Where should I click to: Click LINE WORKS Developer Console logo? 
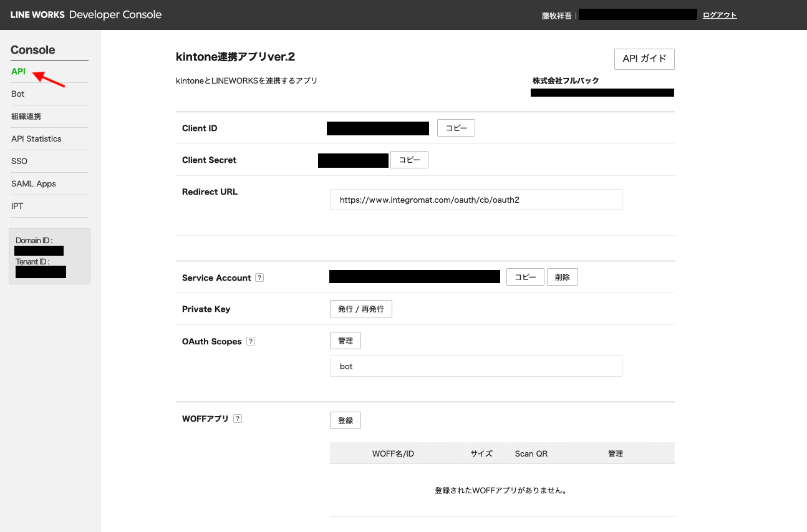tap(86, 15)
